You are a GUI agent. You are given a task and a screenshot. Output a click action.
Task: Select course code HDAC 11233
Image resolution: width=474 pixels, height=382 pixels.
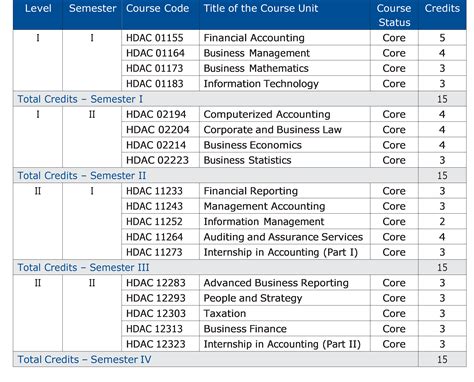(x=154, y=191)
